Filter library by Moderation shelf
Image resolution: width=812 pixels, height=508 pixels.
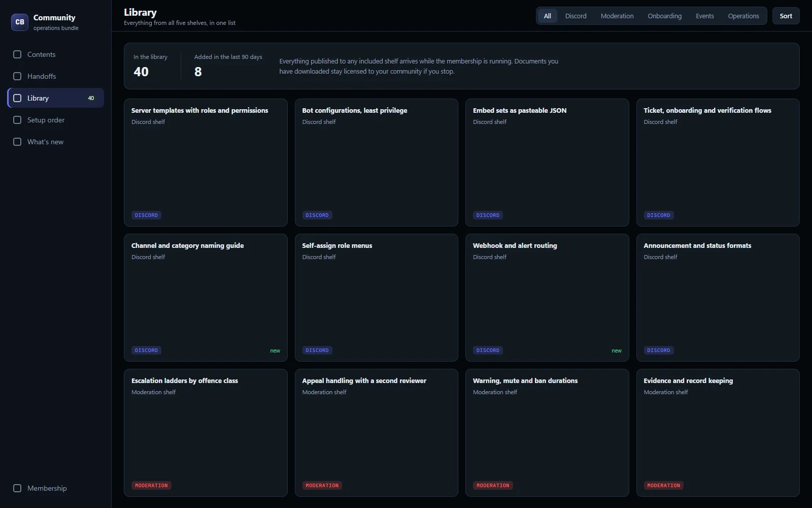(617, 16)
